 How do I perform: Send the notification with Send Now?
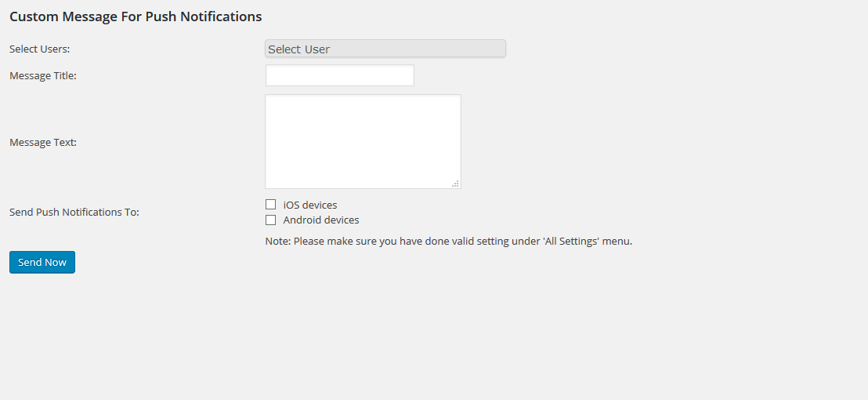pyautogui.click(x=42, y=262)
